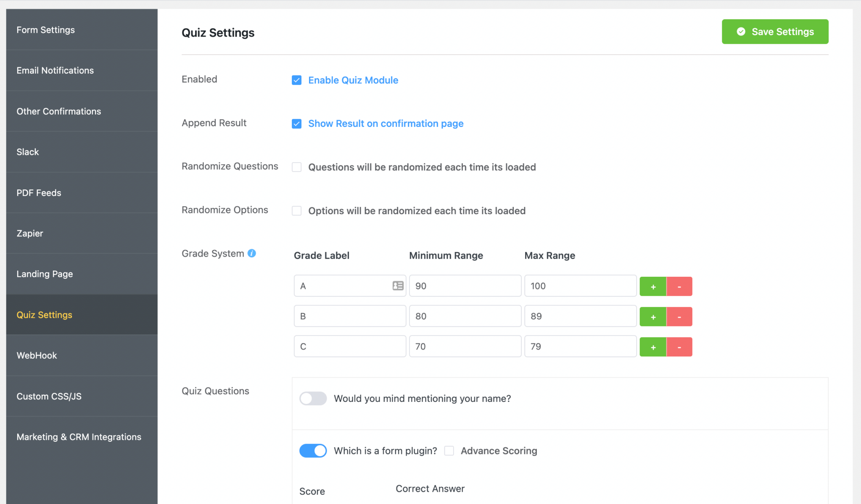The image size is (861, 504).
Task: Remove the grade C row
Action: coord(679,347)
